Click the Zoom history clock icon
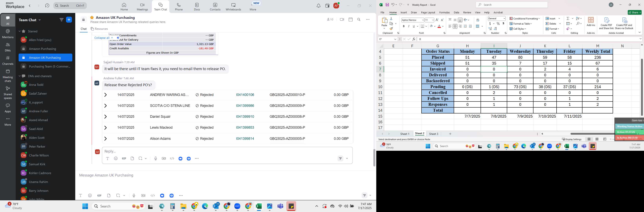Image resolution: width=644 pixels, height=212 pixels. pyautogui.click(x=47, y=5)
